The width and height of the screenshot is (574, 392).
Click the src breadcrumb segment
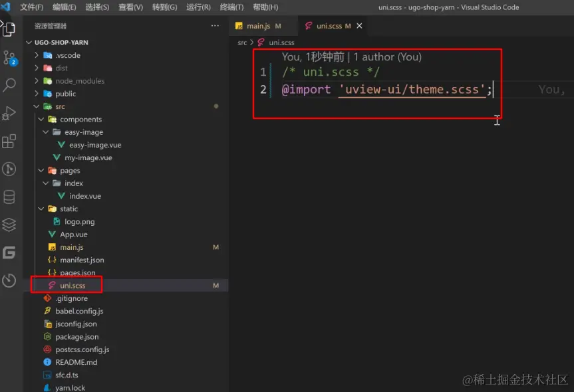pos(242,43)
